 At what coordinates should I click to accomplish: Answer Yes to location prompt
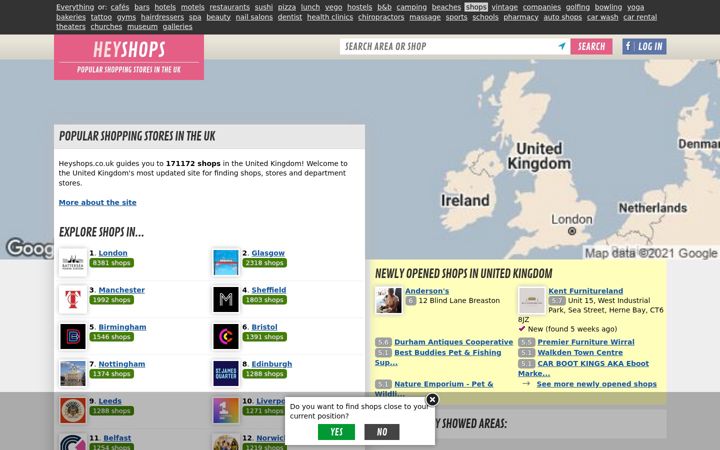pyautogui.click(x=336, y=432)
